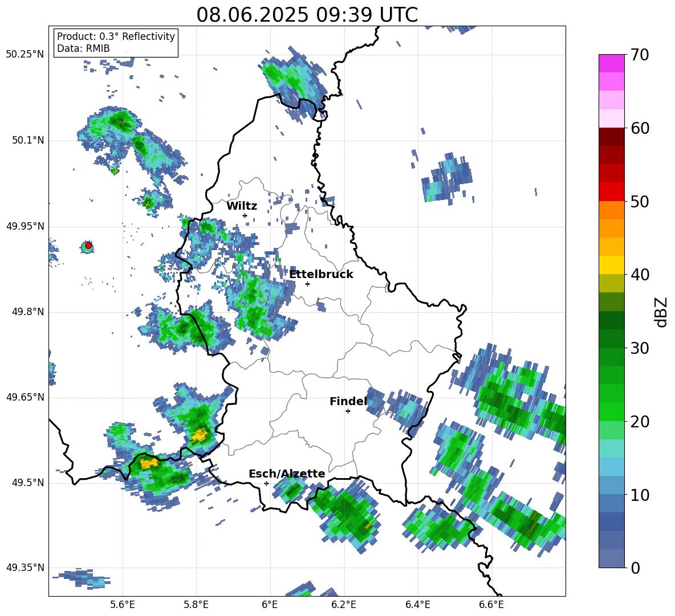Click the yellow colorbar band near 40

(x=611, y=265)
